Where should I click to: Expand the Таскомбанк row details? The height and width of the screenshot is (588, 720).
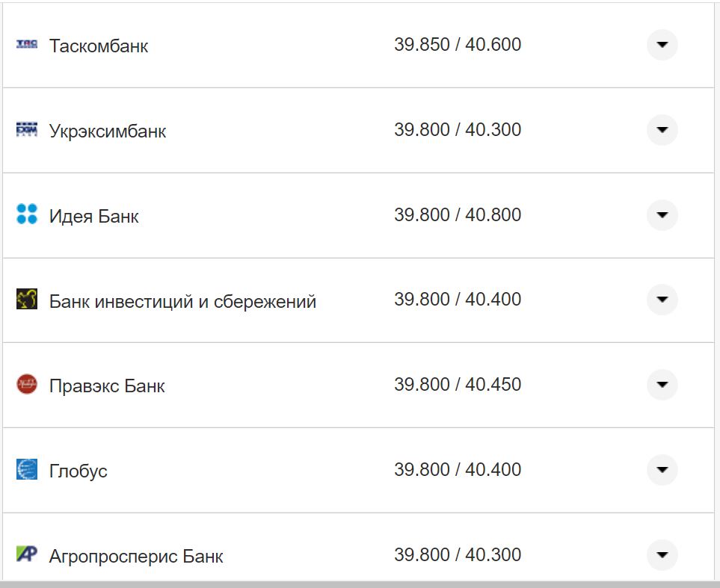[x=662, y=45]
